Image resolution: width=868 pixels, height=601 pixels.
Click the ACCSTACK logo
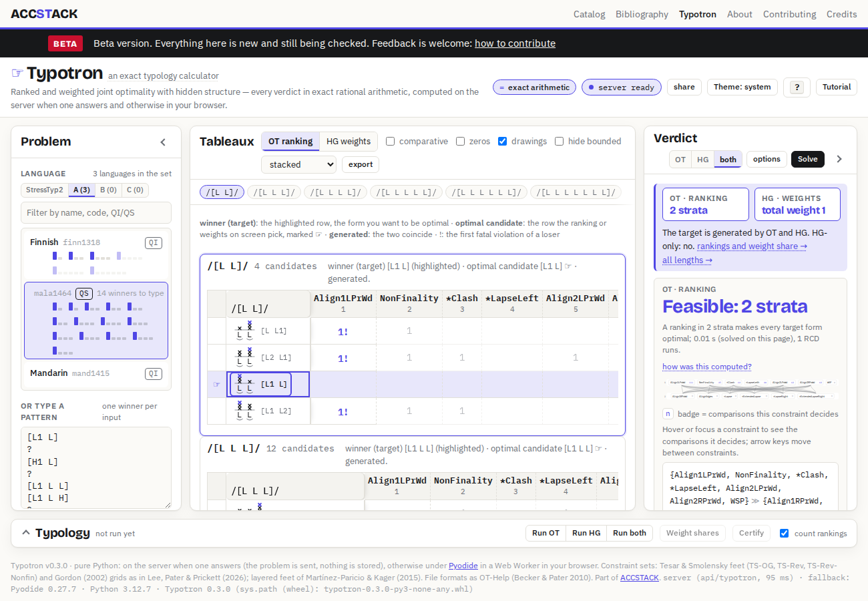click(44, 13)
